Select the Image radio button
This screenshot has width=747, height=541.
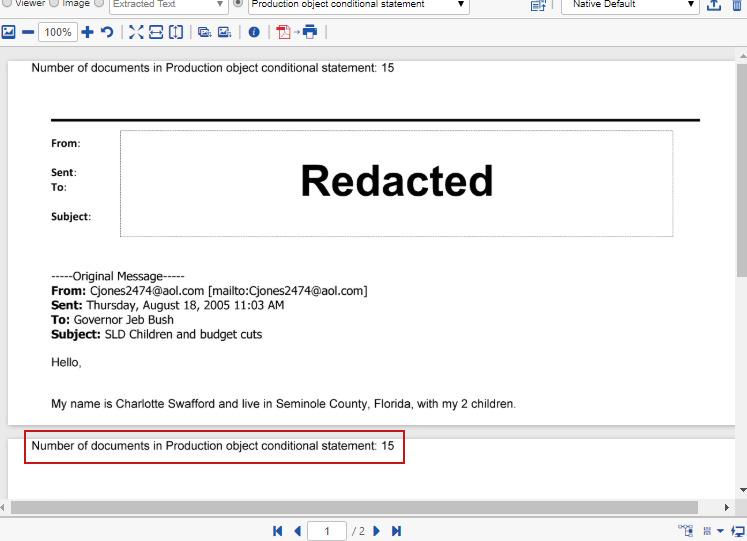[54, 3]
